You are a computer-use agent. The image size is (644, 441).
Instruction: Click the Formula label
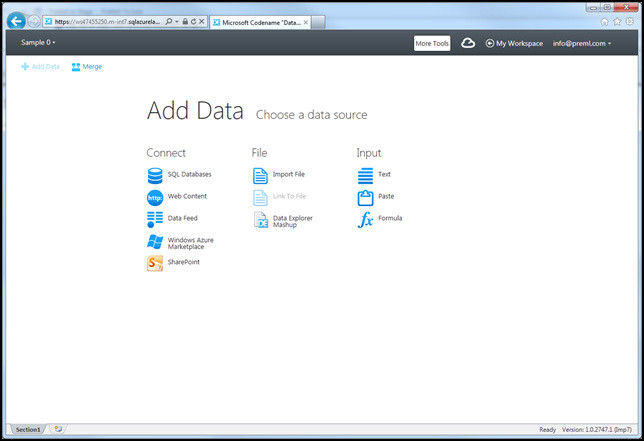click(x=390, y=218)
